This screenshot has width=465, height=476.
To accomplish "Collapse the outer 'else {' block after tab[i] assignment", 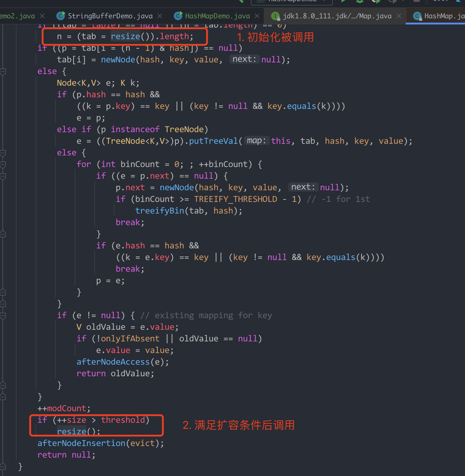I will coord(3,72).
